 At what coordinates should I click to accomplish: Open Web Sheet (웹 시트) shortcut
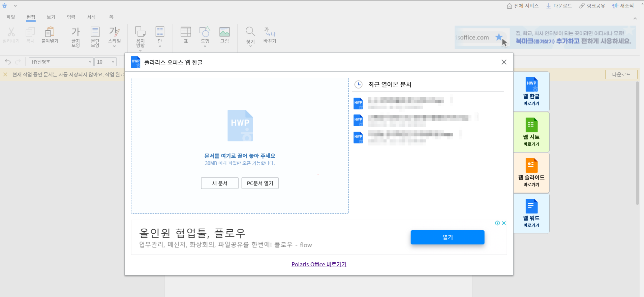pyautogui.click(x=531, y=132)
